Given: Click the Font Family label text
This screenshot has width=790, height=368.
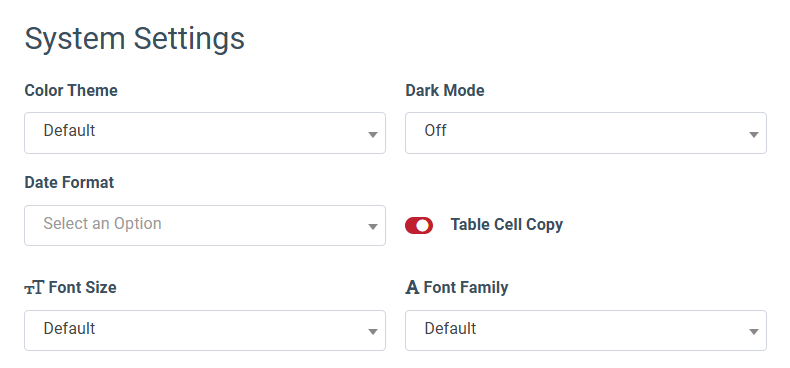Looking at the screenshot, I should point(466,288).
